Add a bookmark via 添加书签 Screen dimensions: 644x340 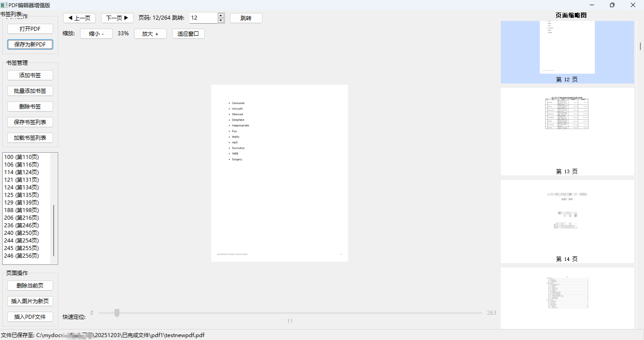tap(30, 75)
